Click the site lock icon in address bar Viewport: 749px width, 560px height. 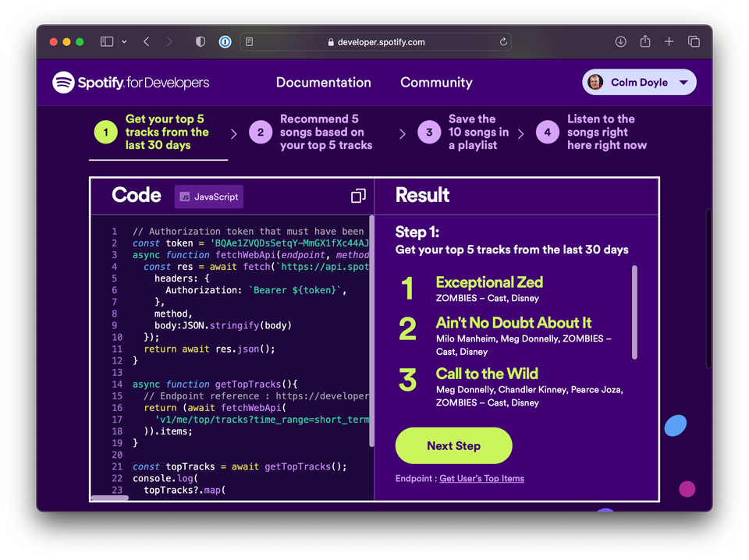[x=331, y=42]
